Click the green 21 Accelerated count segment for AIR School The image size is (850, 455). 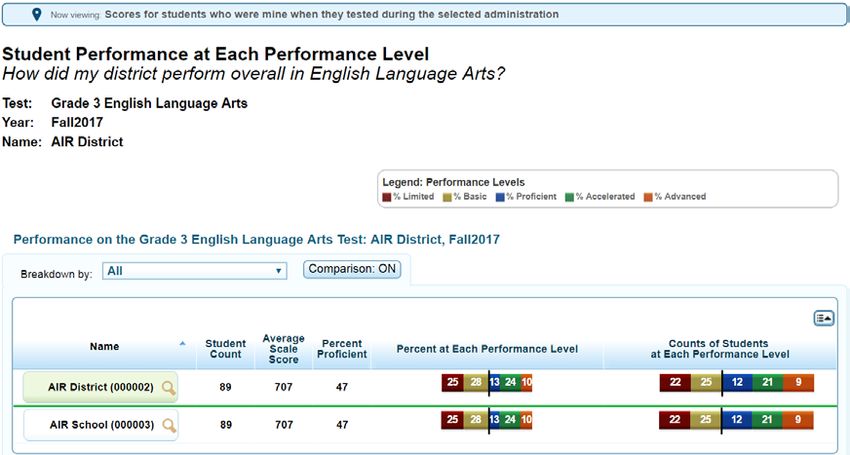point(767,420)
